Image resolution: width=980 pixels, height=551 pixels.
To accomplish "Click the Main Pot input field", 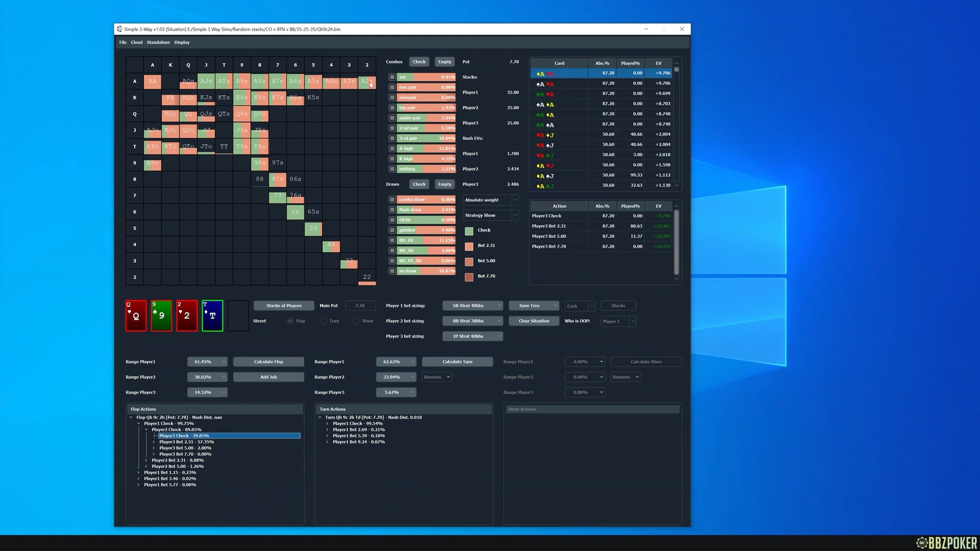I will [360, 306].
